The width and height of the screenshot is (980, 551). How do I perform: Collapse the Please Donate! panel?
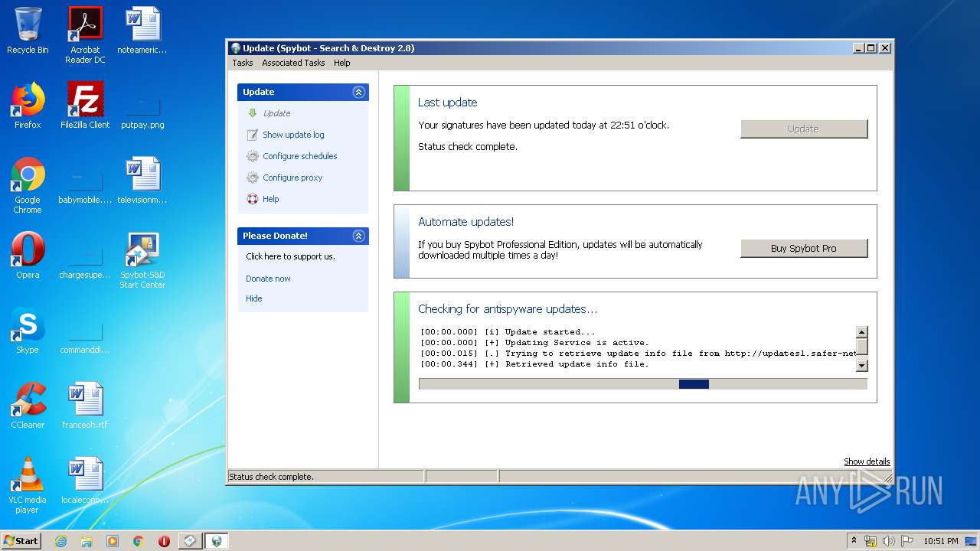(x=358, y=236)
